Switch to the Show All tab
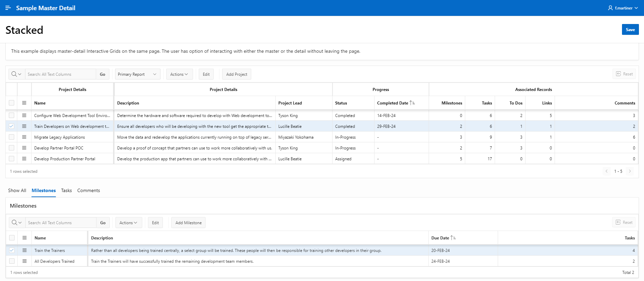 pos(17,190)
